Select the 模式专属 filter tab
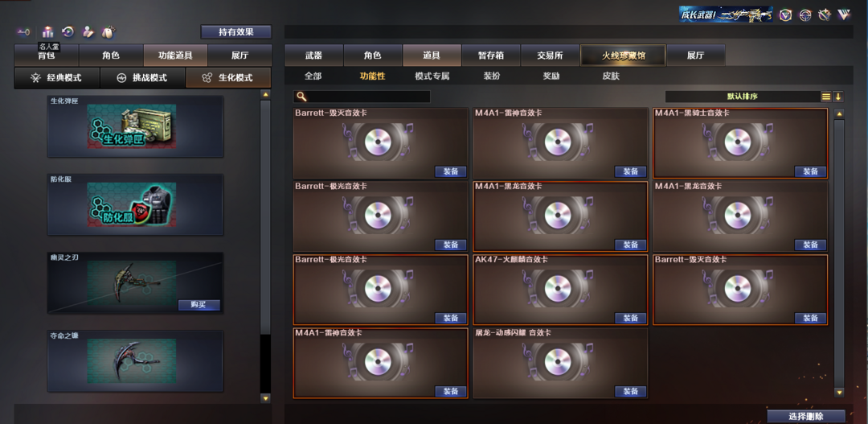 pyautogui.click(x=432, y=76)
